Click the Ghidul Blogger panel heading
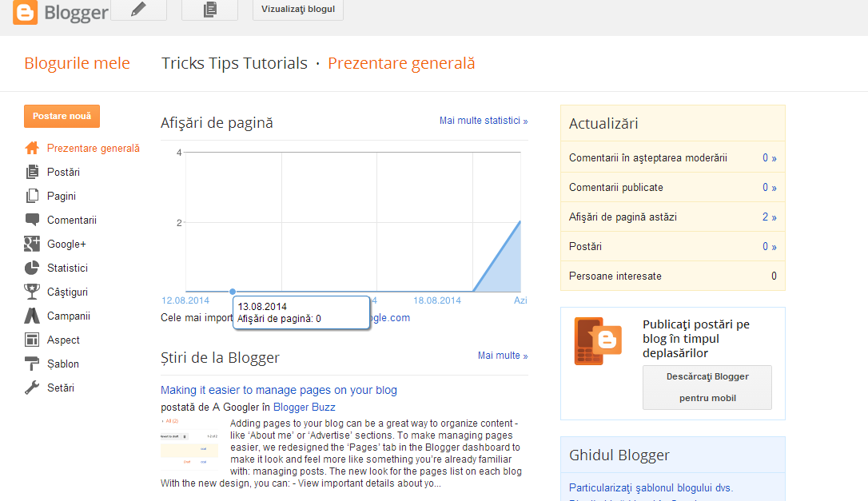This screenshot has width=868, height=501. click(619, 455)
